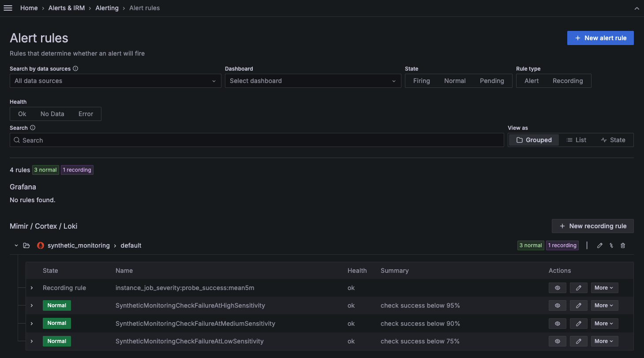Open the Alerting breadcrumb link

(x=107, y=8)
